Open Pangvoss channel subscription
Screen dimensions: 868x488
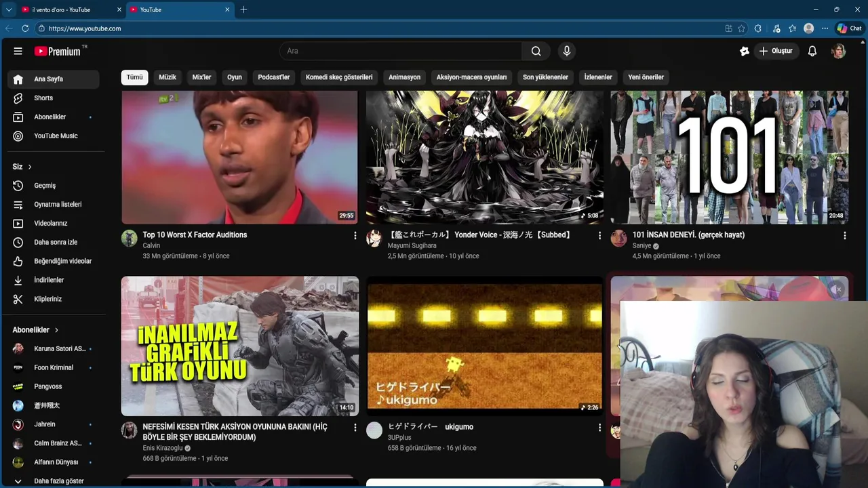coord(54,386)
